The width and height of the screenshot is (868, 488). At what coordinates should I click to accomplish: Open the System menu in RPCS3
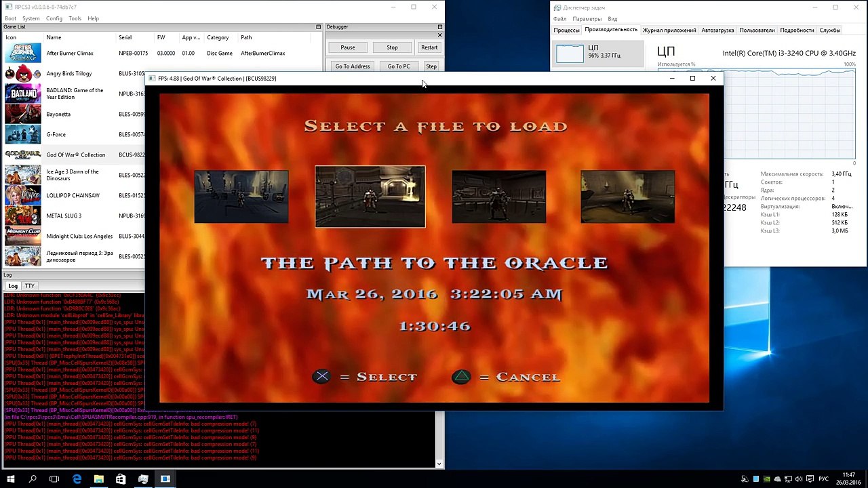31,18
